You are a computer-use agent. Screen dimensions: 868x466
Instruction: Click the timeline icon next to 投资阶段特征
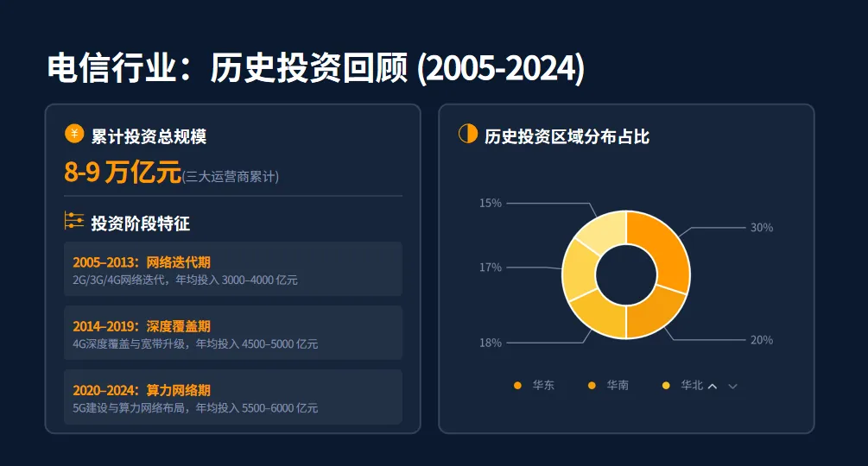click(x=73, y=221)
